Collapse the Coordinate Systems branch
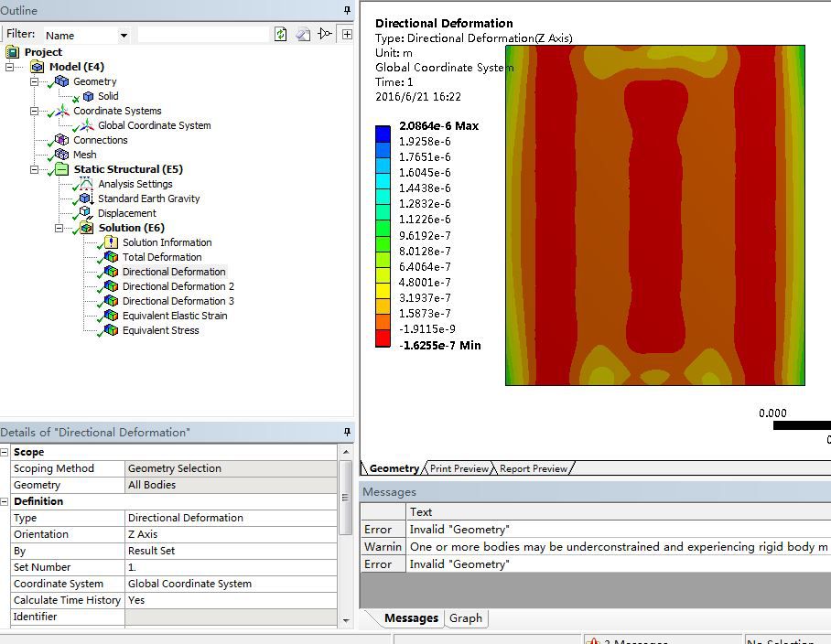 point(35,111)
